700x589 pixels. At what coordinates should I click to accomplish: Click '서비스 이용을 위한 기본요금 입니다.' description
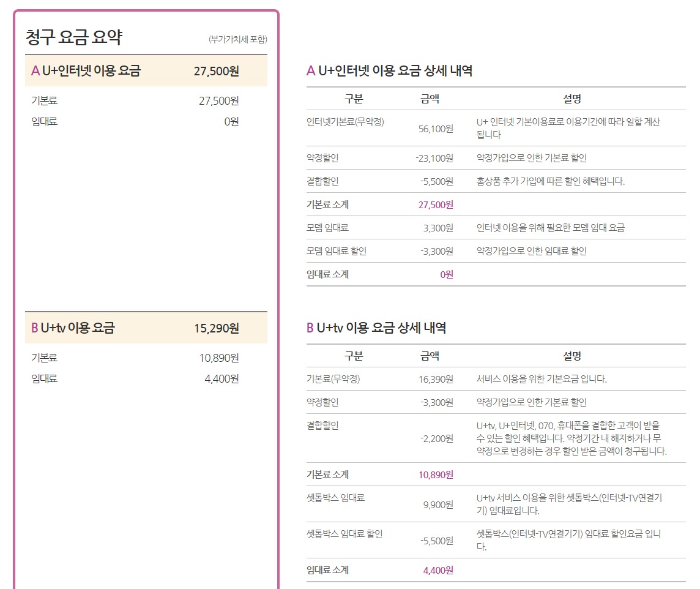click(542, 378)
